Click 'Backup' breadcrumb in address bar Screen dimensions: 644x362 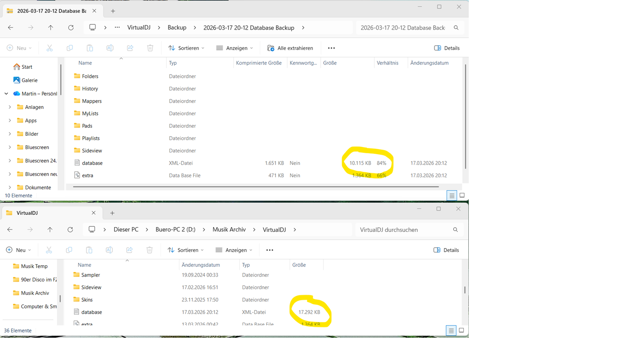[177, 28]
